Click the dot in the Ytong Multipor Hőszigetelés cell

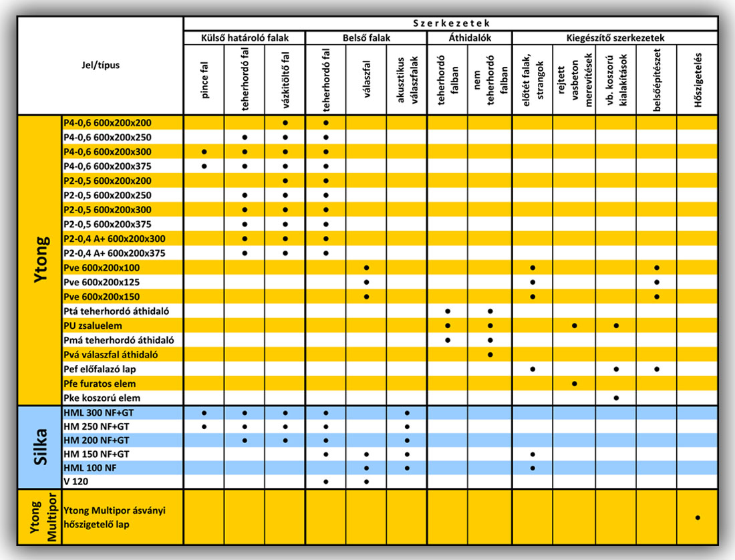(x=698, y=517)
